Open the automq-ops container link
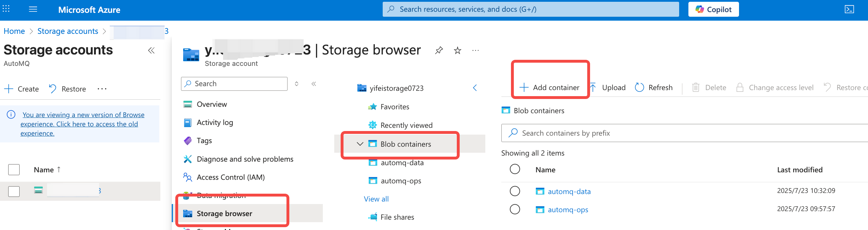The width and height of the screenshot is (868, 230). (568, 210)
